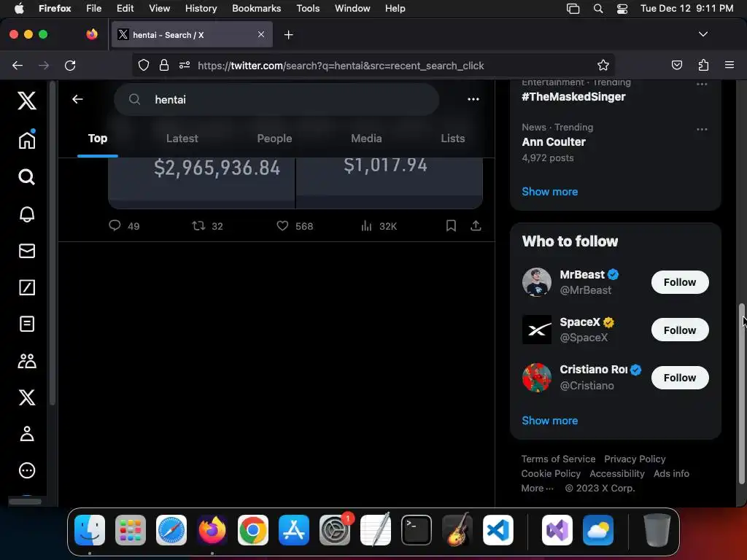This screenshot has width=747, height=560.
Task: View site lock security info
Action: click(x=164, y=65)
